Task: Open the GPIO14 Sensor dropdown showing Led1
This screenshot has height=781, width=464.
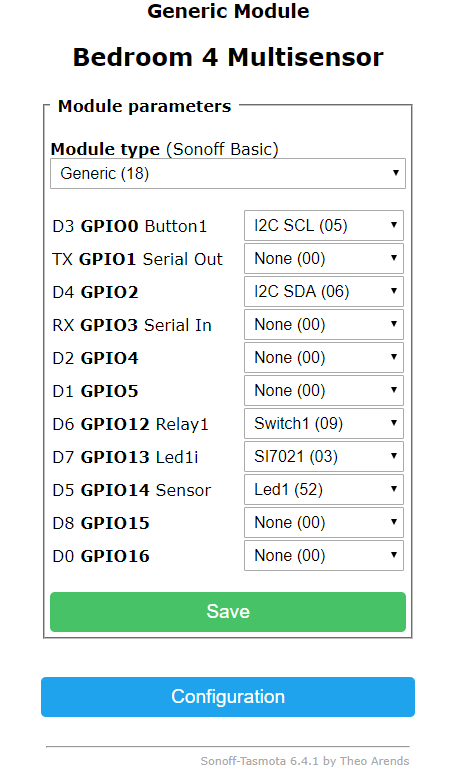Action: click(x=324, y=490)
